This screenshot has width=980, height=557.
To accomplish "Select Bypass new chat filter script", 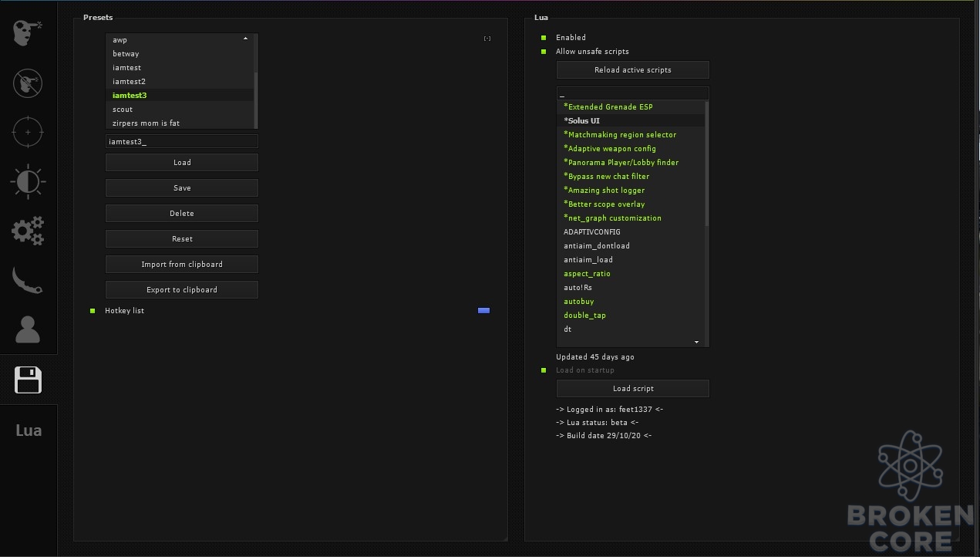I will point(630,177).
